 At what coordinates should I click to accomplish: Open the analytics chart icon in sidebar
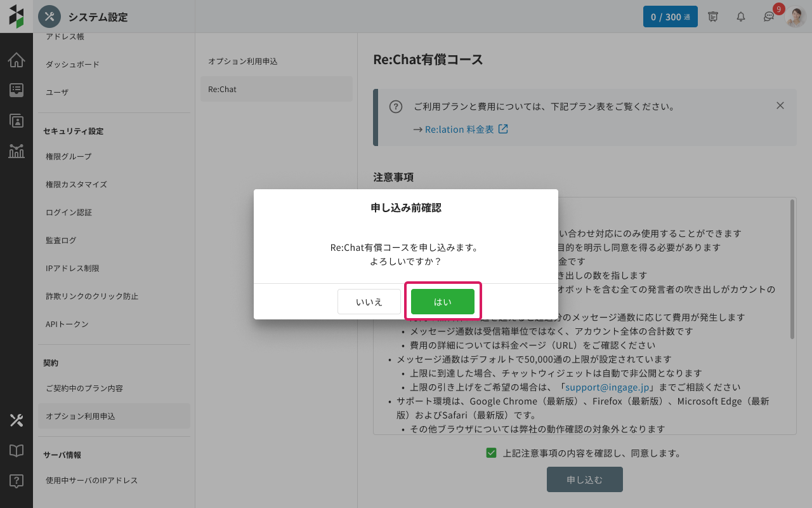(x=16, y=151)
